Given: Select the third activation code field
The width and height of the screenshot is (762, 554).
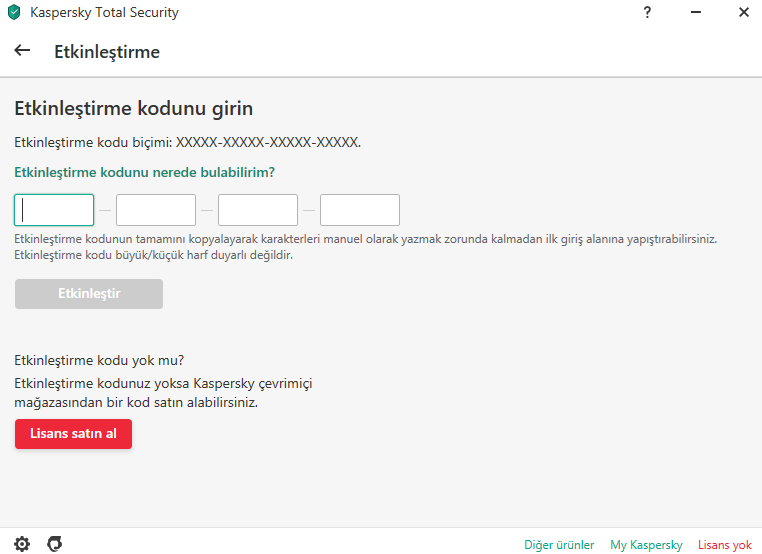Looking at the screenshot, I should (258, 210).
